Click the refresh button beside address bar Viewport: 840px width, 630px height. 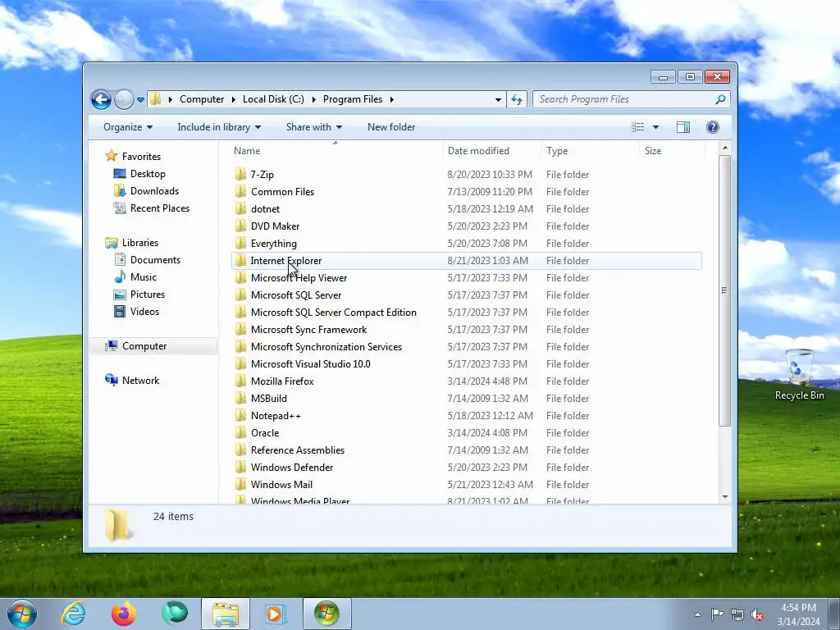coord(517,99)
